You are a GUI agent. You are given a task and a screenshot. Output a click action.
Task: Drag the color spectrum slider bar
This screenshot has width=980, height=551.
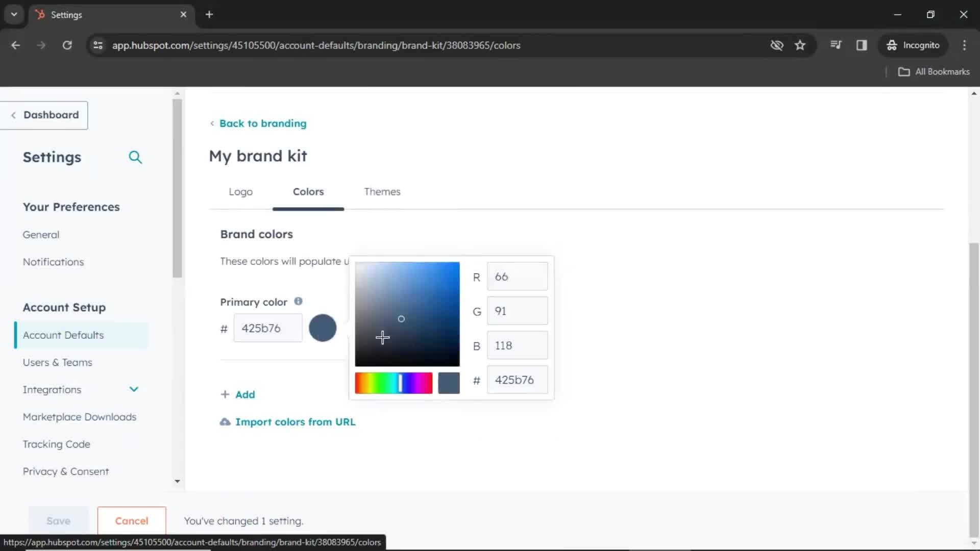pyautogui.click(x=400, y=383)
